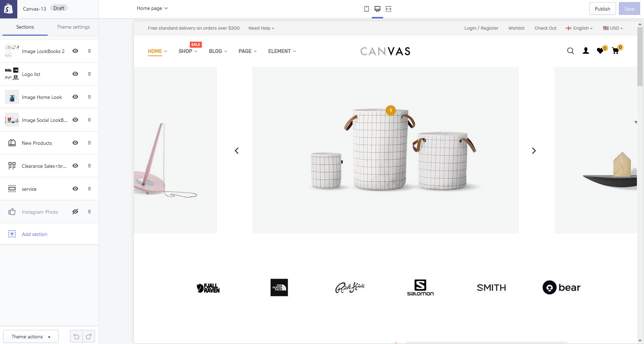Select the pink pen slide thumbnail

pyautogui.click(x=175, y=150)
